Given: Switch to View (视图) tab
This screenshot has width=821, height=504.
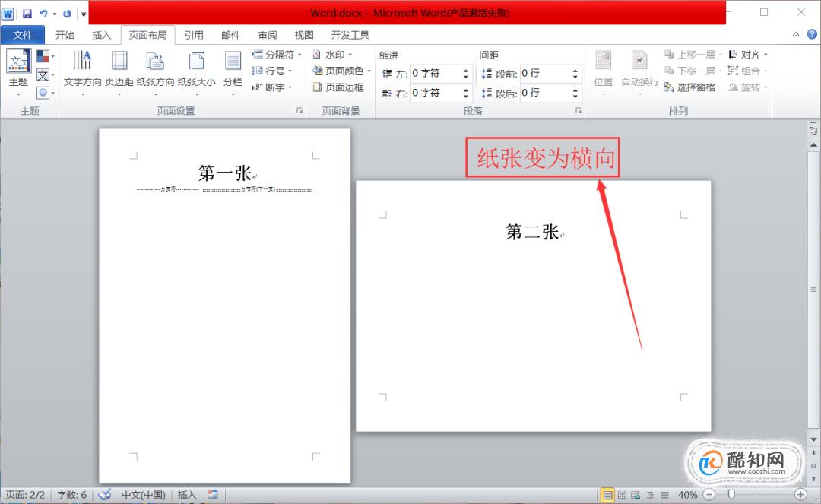Looking at the screenshot, I should (303, 35).
